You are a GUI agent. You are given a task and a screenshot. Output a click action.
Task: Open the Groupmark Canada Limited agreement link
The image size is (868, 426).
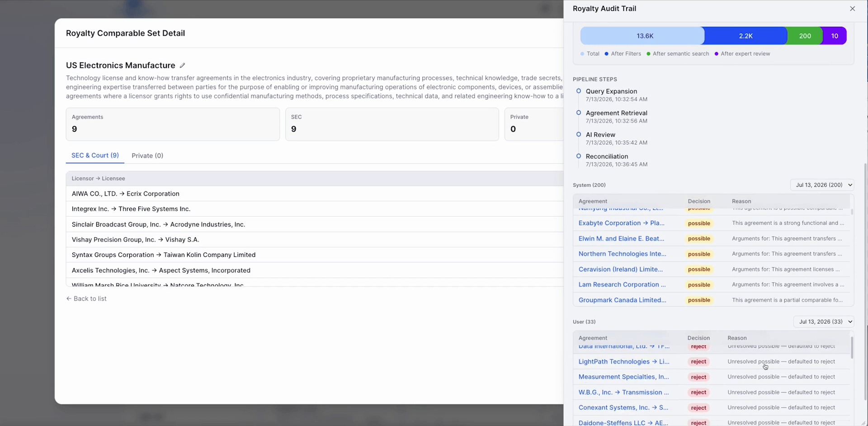[x=622, y=300]
